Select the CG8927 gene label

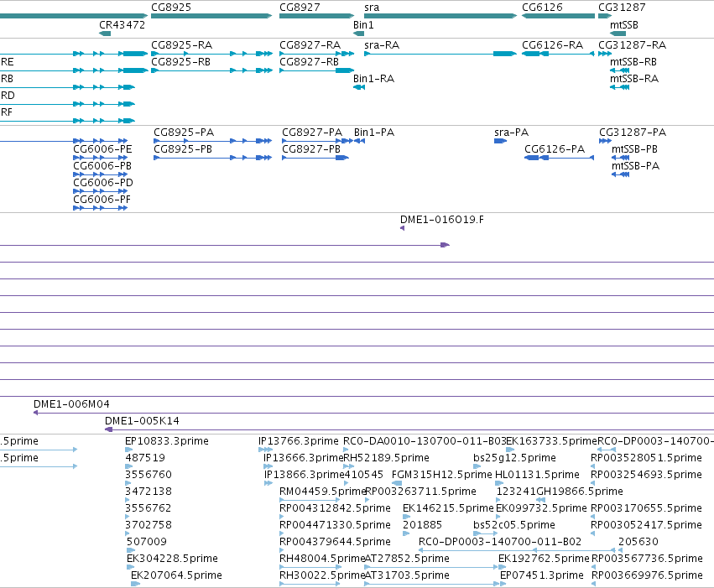point(300,8)
